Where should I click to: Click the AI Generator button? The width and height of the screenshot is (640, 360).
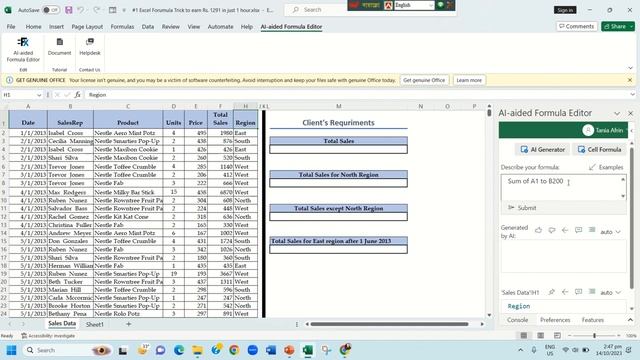(x=542, y=150)
